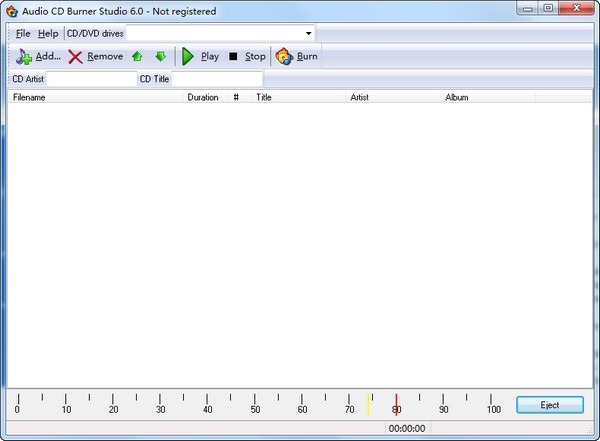This screenshot has height=441, width=600.
Task: Open the File menu
Action: coord(23,34)
